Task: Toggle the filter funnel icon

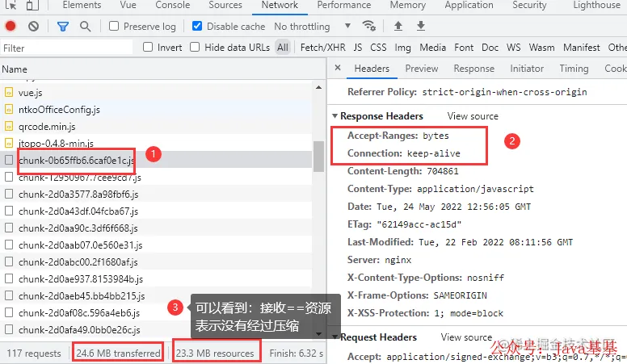Action: click(x=63, y=27)
